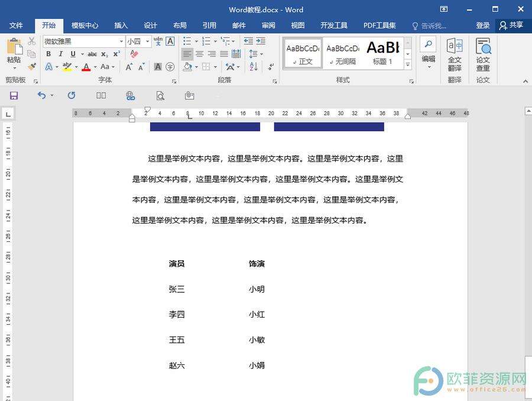Click the 共享 (Share) button
The height and width of the screenshot is (401, 532).
511,25
